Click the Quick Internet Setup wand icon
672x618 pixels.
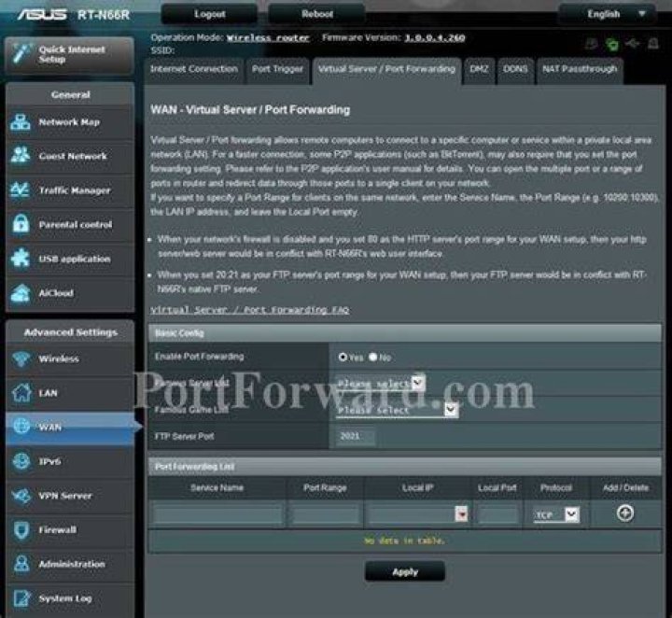[x=21, y=54]
